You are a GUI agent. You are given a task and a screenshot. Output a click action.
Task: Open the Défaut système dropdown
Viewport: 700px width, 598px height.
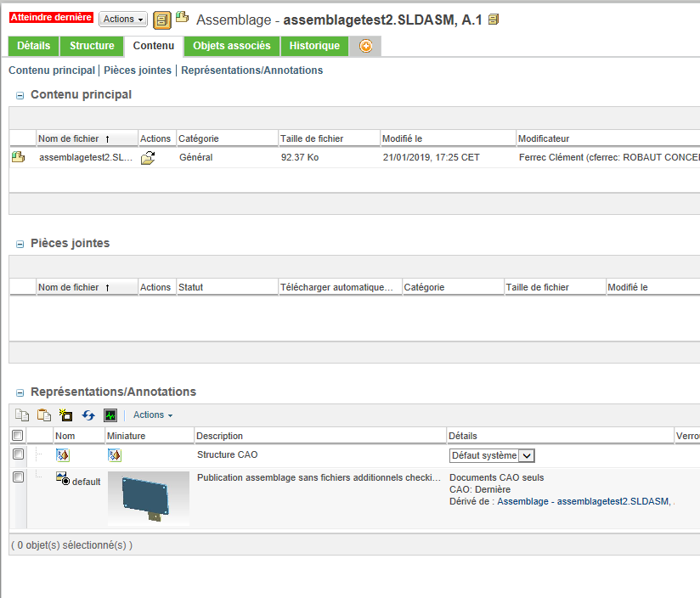(x=492, y=455)
